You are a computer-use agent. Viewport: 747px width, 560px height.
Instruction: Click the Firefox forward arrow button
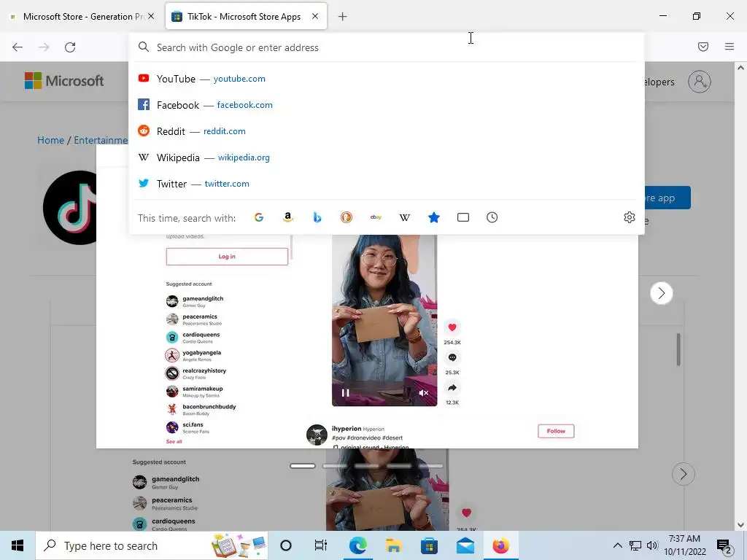44,47
